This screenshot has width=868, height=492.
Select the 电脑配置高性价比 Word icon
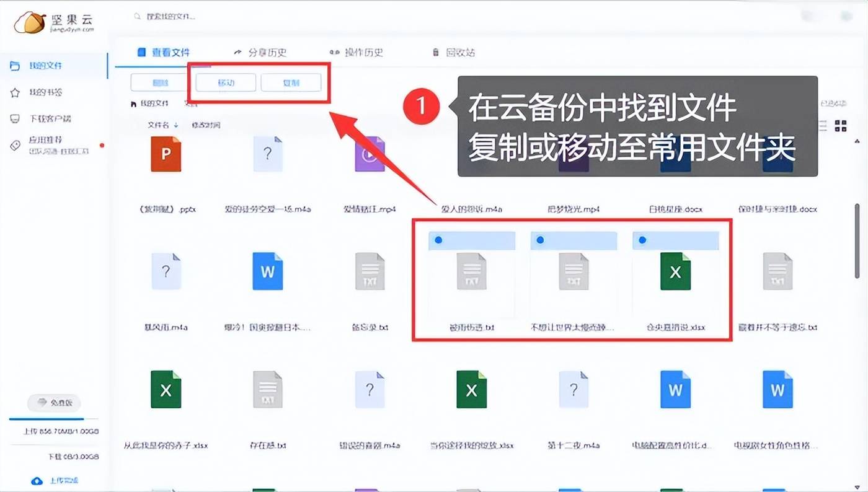(675, 389)
